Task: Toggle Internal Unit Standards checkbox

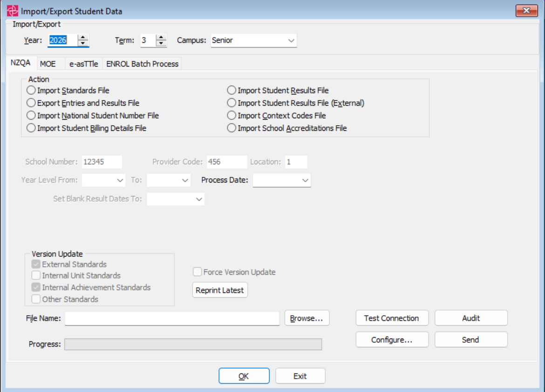Action: [36, 276]
